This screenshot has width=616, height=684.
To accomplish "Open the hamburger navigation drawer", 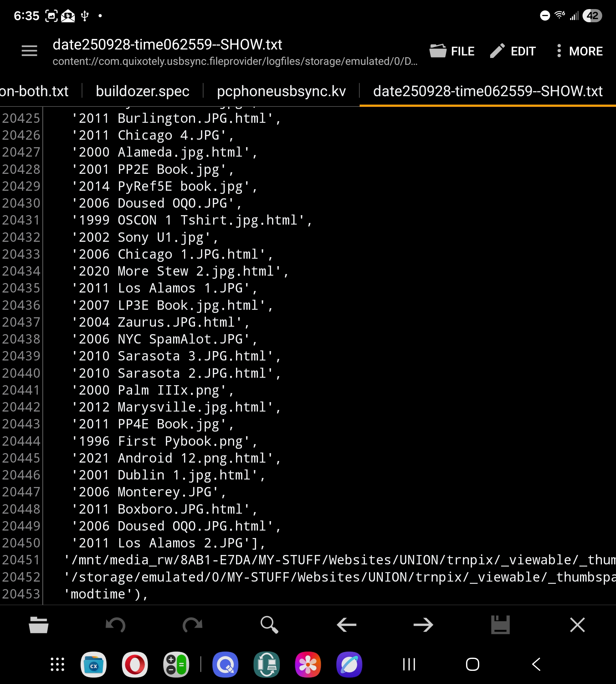I will click(x=29, y=51).
